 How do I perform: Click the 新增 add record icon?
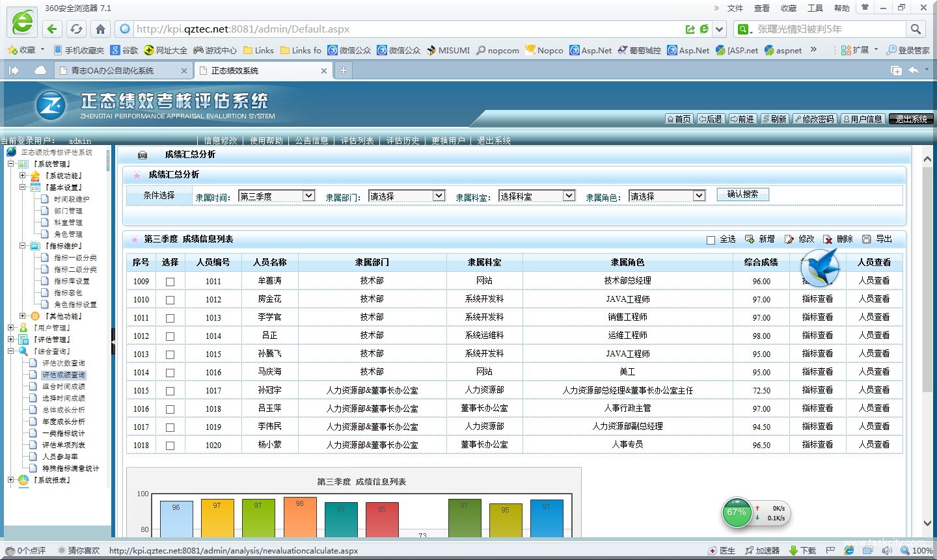(750, 239)
